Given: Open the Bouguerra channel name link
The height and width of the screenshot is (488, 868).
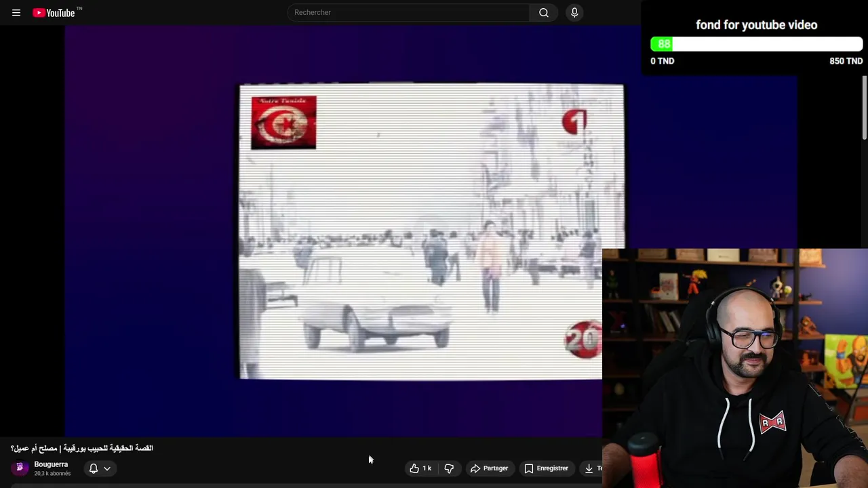Looking at the screenshot, I should [51, 464].
